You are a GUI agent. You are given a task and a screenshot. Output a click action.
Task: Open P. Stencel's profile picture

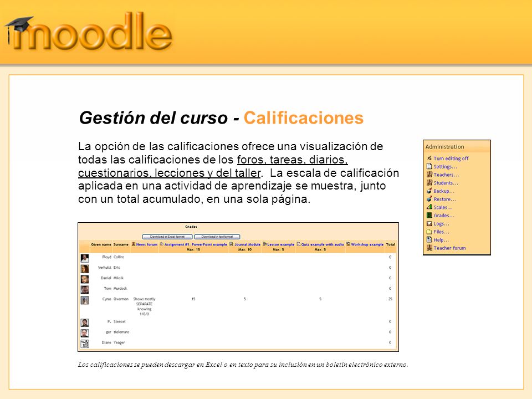tap(85, 323)
